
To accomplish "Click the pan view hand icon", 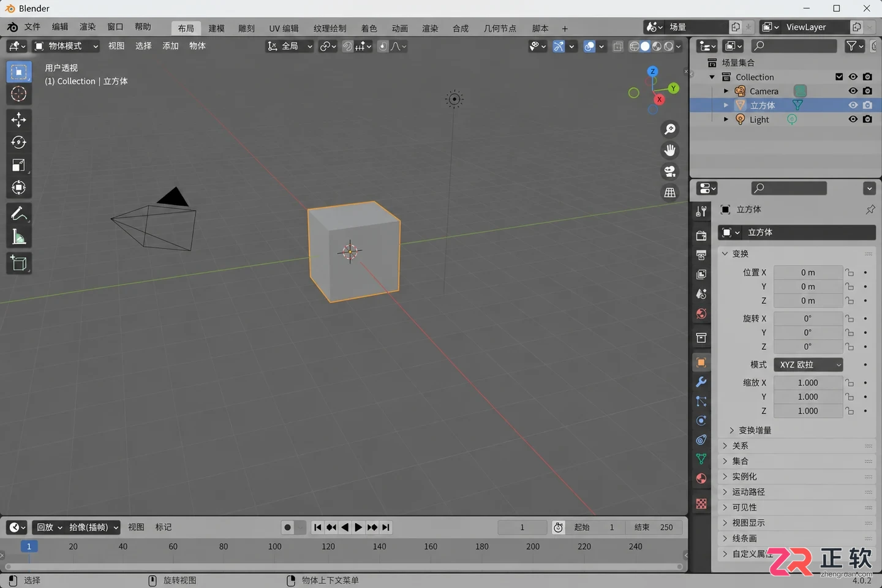I will [670, 150].
